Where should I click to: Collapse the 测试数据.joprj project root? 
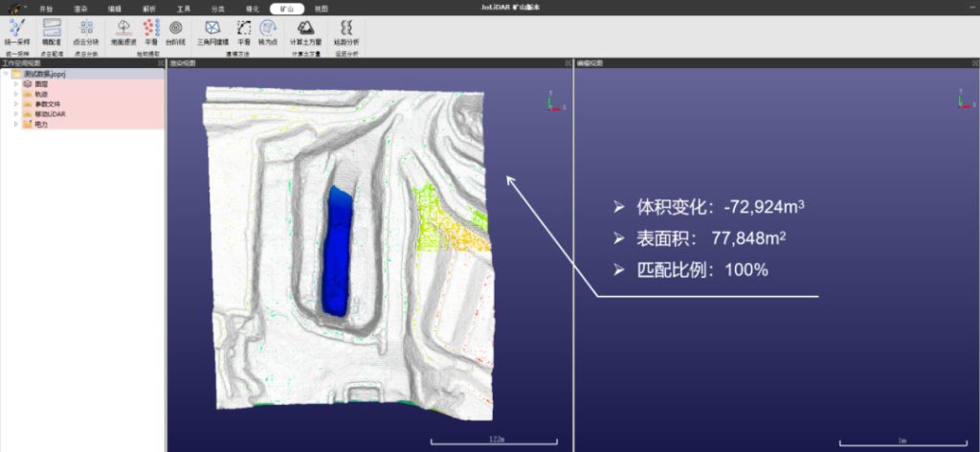click(x=6, y=74)
